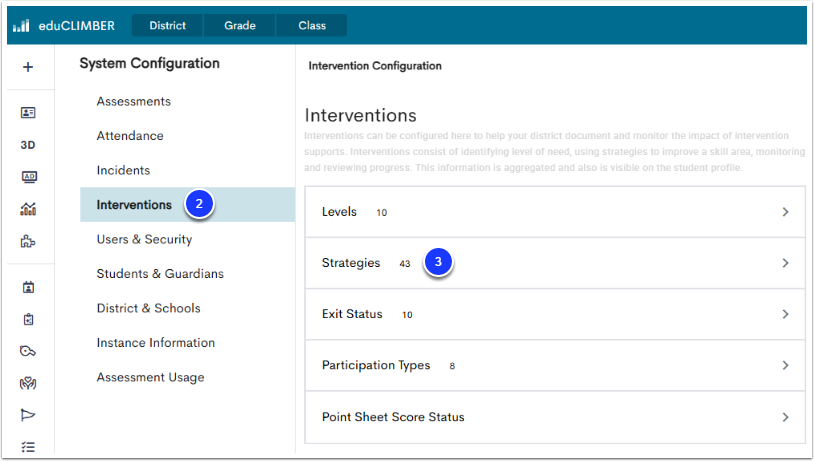Viewport: 814px width, 461px height.
Task: Select Interventions in System Configuration
Action: point(187,205)
